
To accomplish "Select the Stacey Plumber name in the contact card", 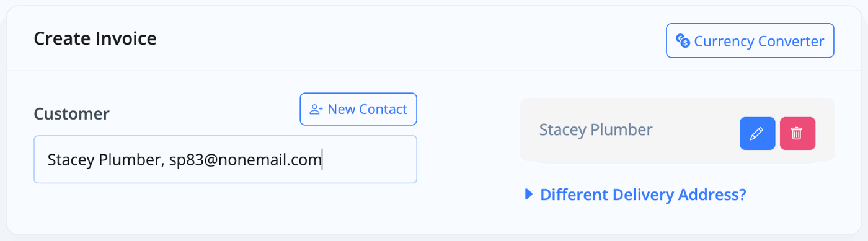I will (x=596, y=129).
